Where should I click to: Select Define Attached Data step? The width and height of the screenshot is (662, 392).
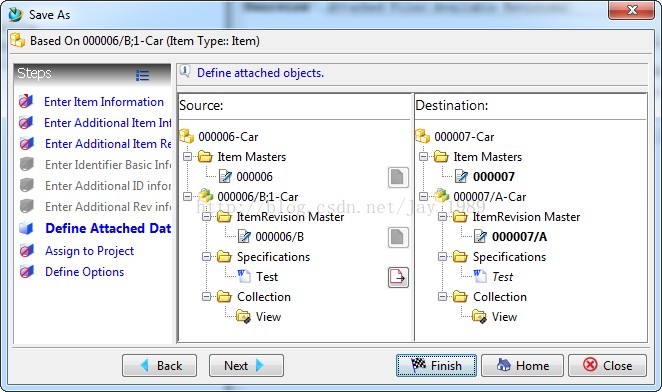tap(108, 228)
